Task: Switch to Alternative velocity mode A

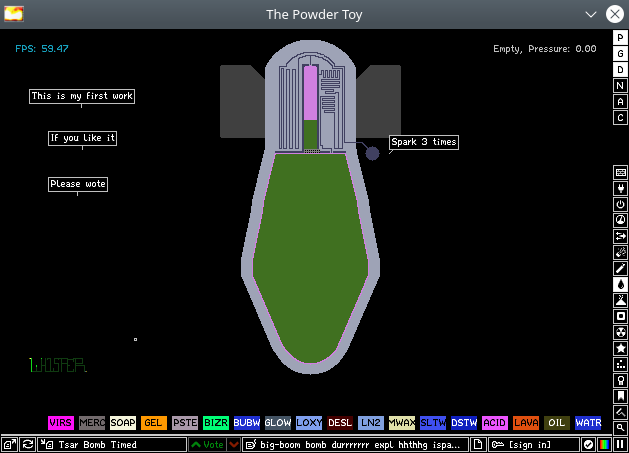Action: click(620, 102)
